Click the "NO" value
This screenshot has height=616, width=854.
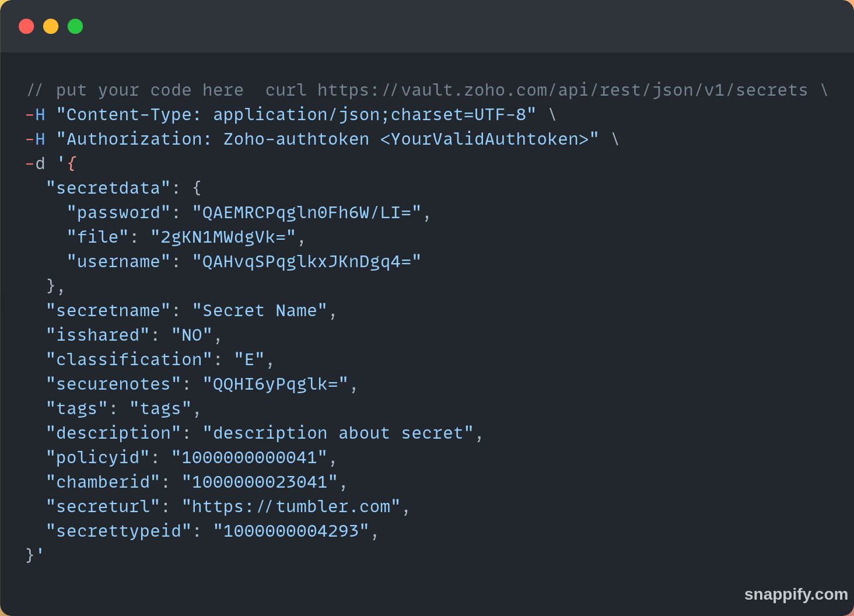click(x=192, y=335)
